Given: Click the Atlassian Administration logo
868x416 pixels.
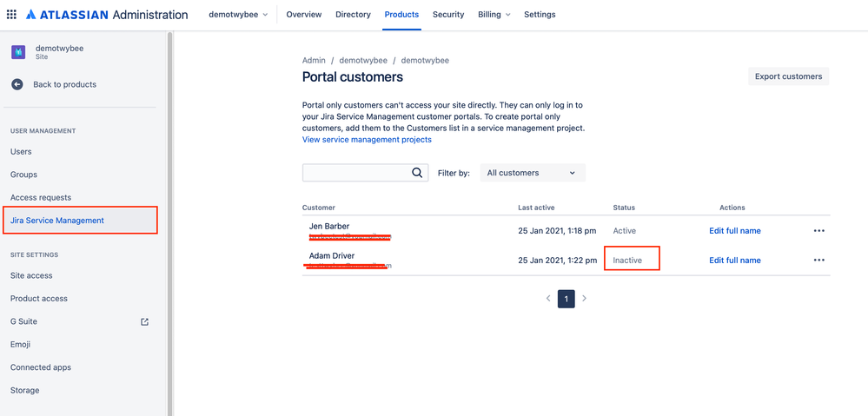Looking at the screenshot, I should 106,15.
